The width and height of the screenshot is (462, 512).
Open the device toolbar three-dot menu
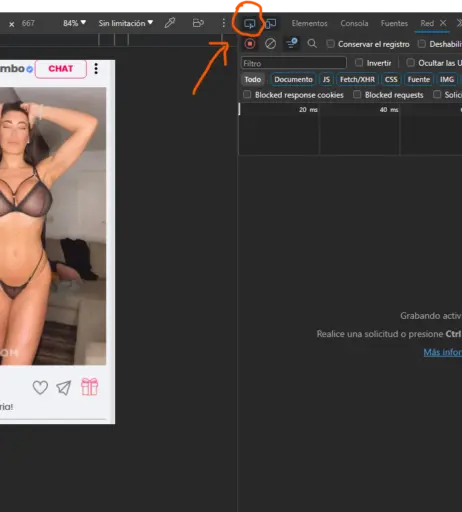click(x=224, y=23)
